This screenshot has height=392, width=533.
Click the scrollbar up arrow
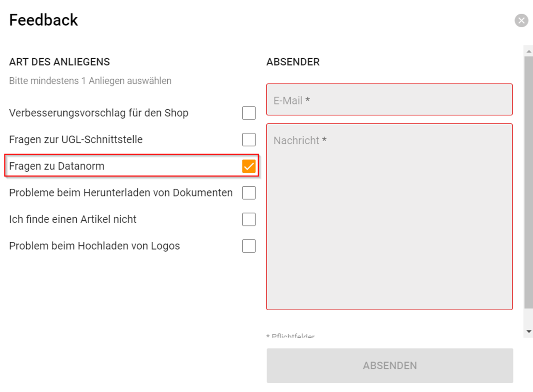529,51
